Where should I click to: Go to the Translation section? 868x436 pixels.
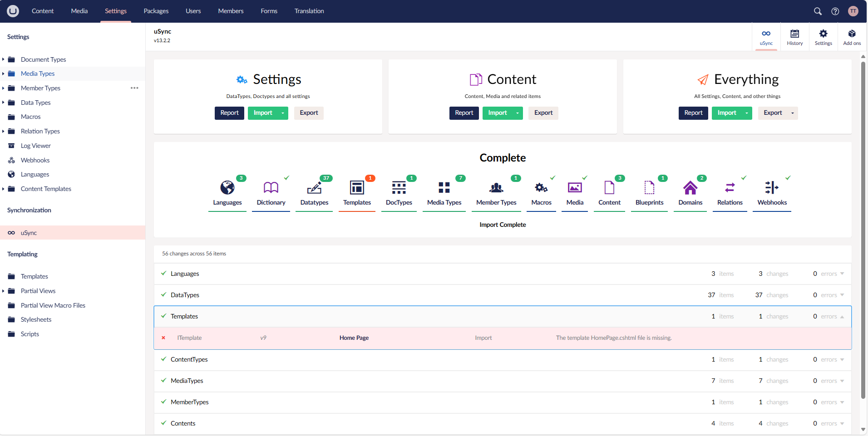[309, 11]
